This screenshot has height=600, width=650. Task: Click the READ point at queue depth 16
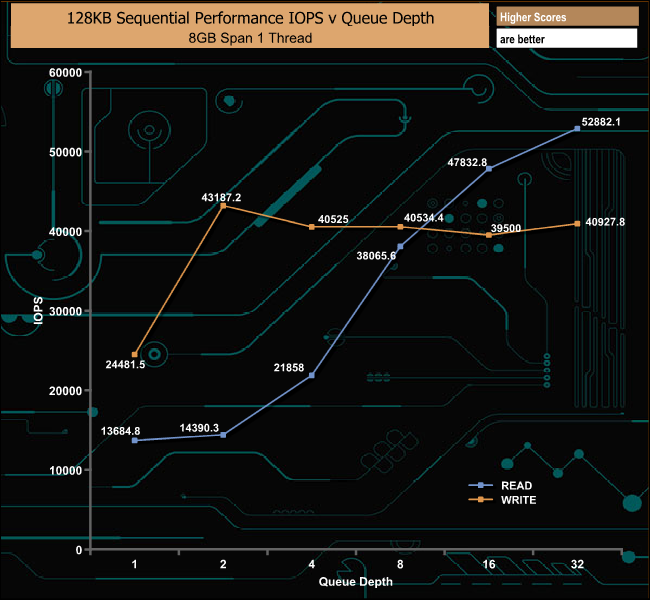point(489,169)
